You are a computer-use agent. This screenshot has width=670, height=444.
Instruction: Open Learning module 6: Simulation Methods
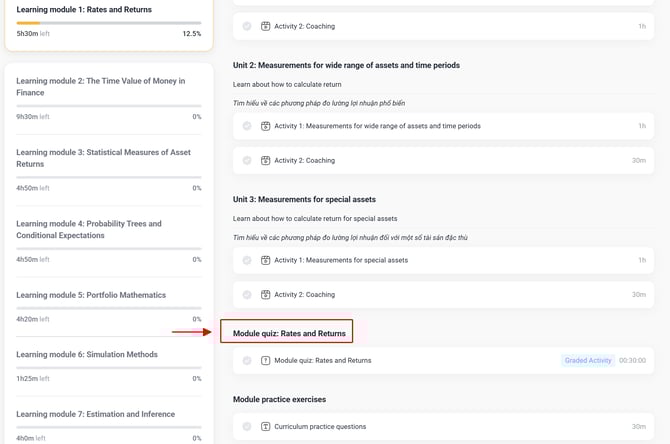[x=87, y=354]
